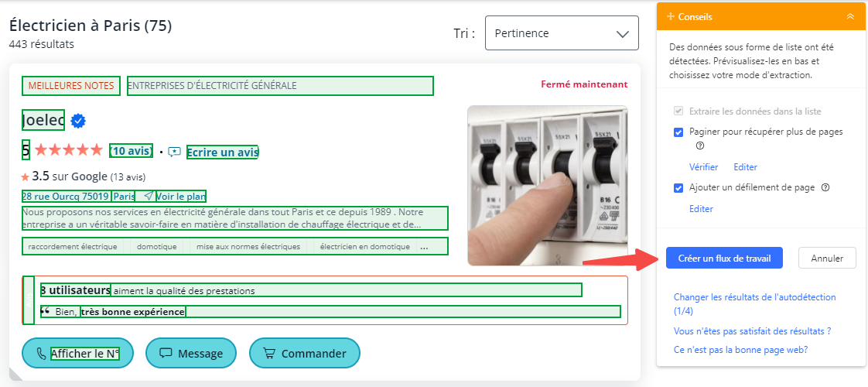Click the blue verified badge beside Joelec
The width and height of the screenshot is (868, 387).
pyautogui.click(x=78, y=121)
